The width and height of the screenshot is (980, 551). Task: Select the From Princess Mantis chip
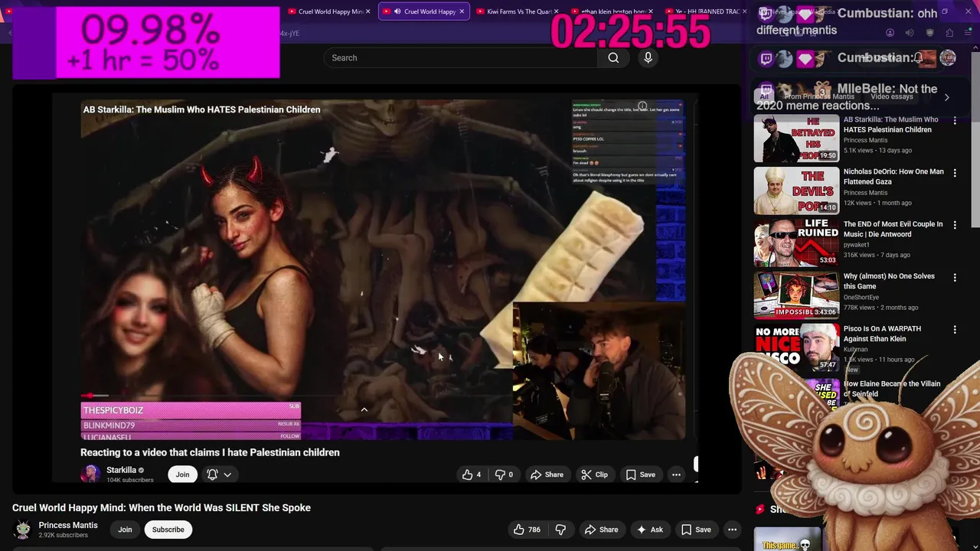click(x=819, y=97)
